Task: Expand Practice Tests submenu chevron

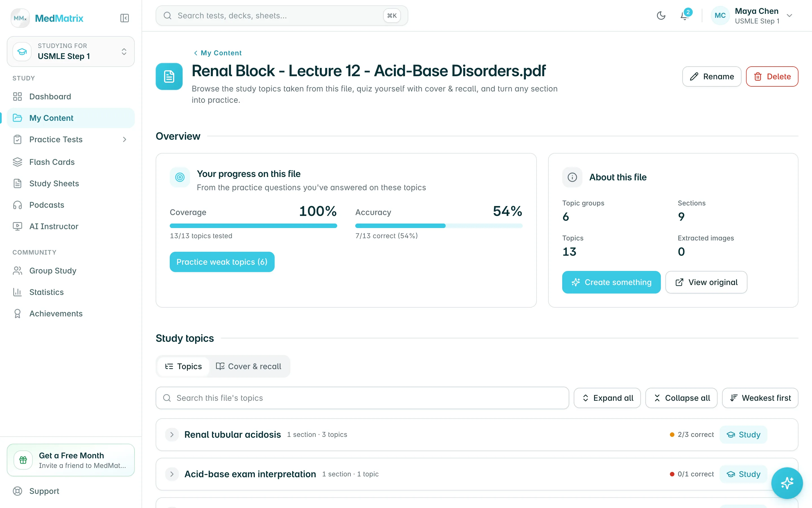Action: click(x=125, y=139)
